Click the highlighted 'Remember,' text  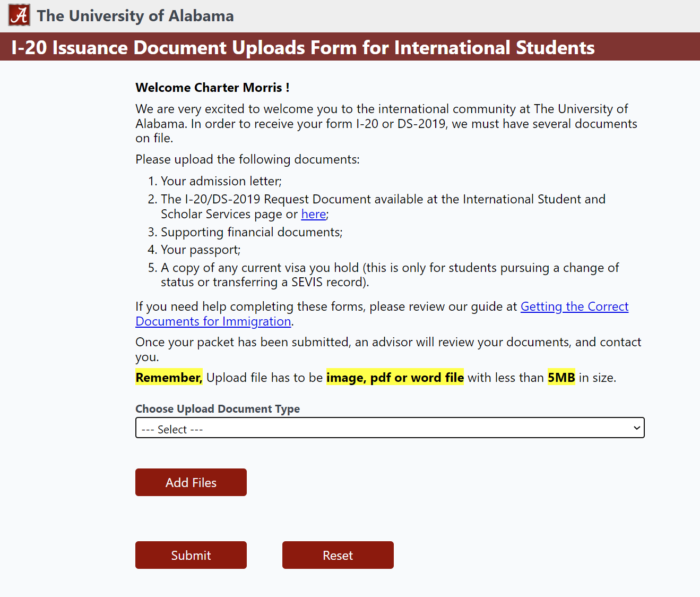169,377
